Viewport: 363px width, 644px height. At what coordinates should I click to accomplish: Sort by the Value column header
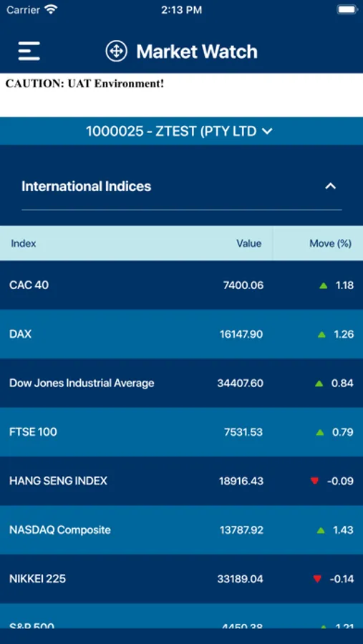[x=248, y=243]
